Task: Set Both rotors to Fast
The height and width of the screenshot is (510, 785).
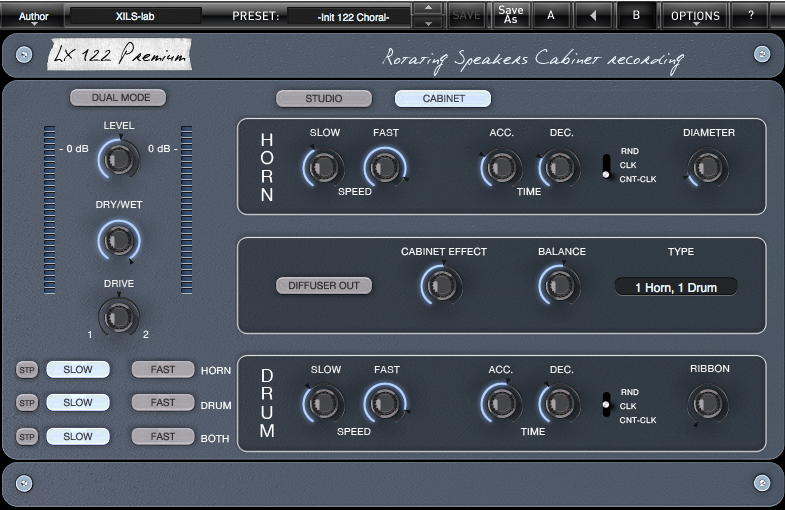Action: pos(163,437)
